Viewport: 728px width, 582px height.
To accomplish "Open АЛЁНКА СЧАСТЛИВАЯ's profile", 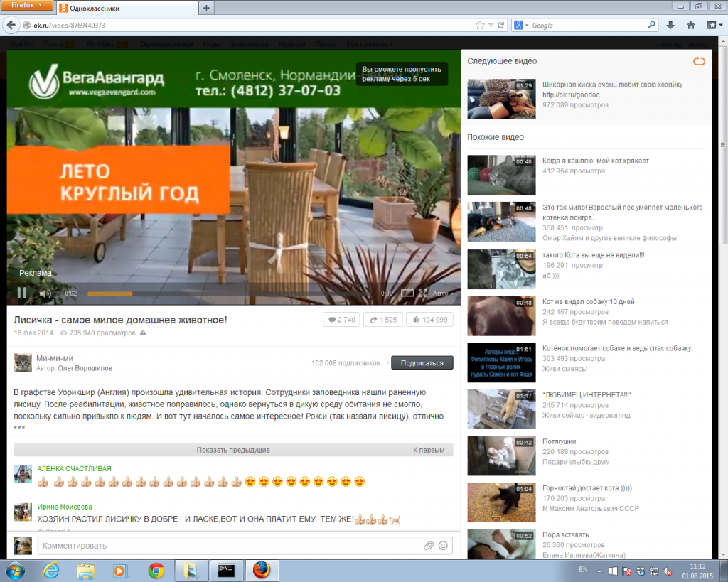I will point(74,469).
